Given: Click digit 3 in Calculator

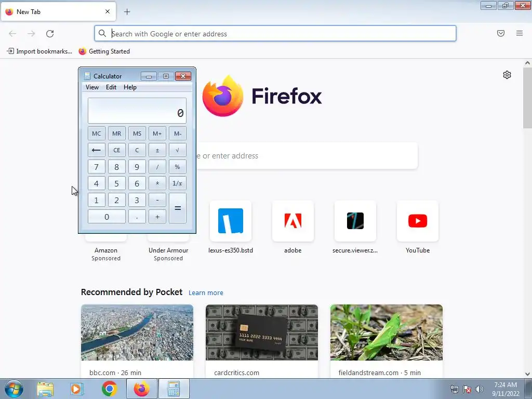Looking at the screenshot, I should point(137,200).
